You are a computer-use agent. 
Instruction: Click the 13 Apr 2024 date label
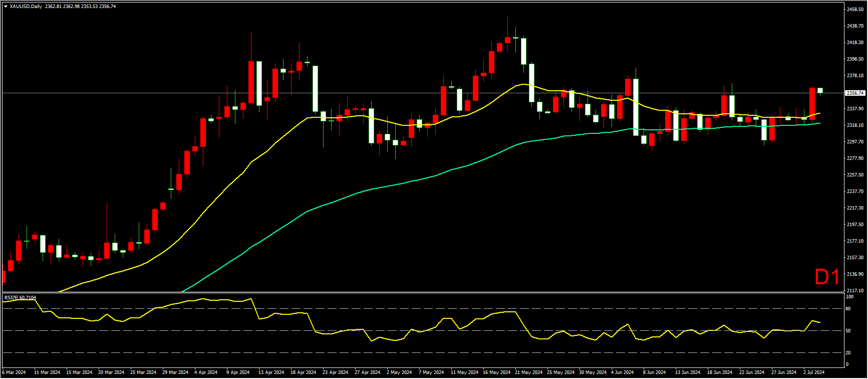click(271, 372)
